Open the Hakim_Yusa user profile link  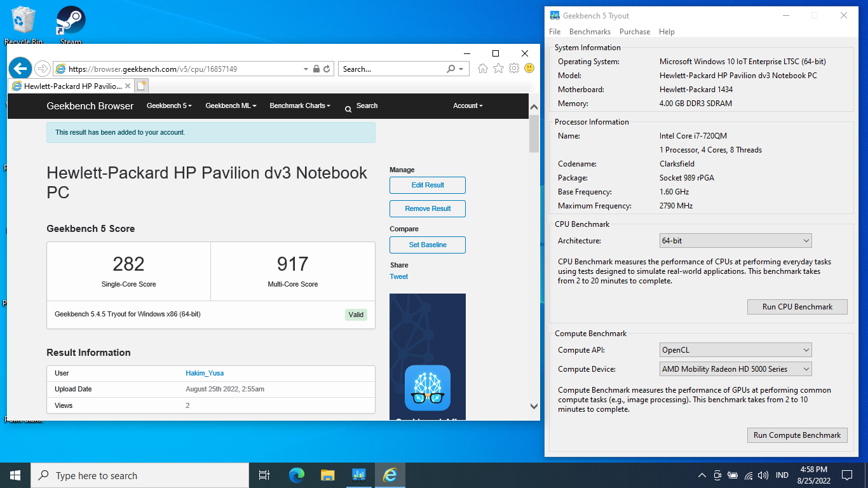[x=205, y=373]
